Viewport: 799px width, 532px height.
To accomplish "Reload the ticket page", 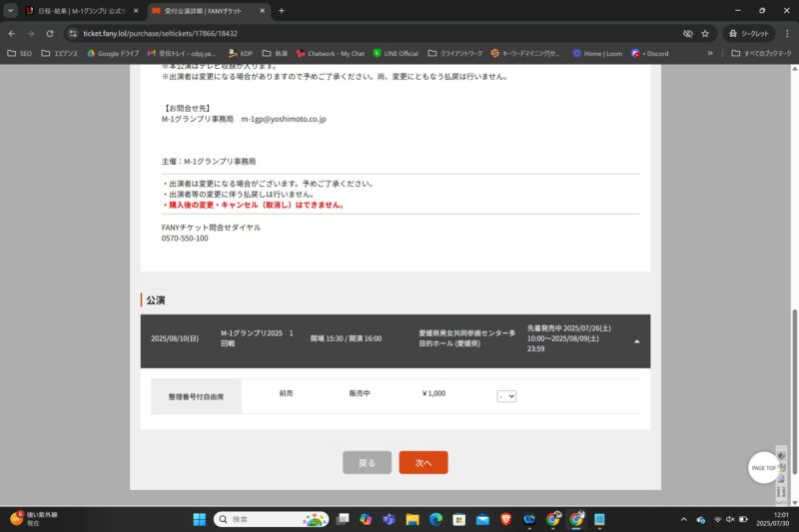I will 50,34.
